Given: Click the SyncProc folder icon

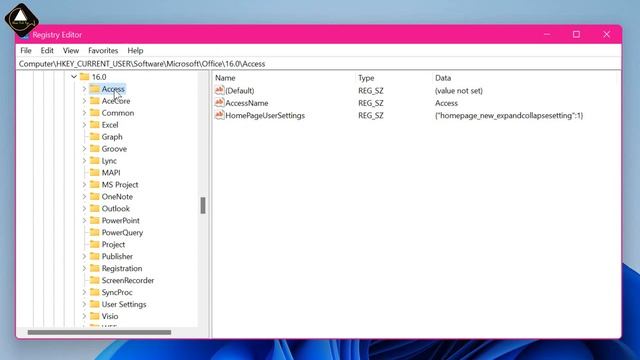Looking at the screenshot, I should click(x=95, y=292).
